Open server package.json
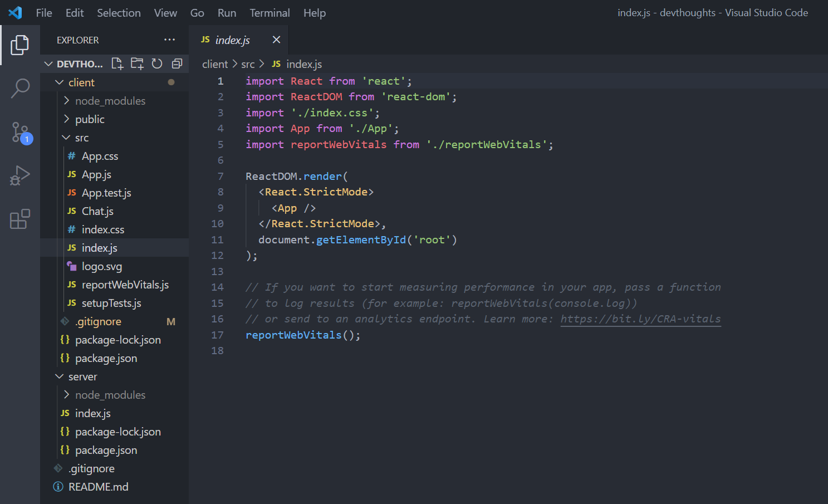Screen dimensions: 828x504 (115, 450)
